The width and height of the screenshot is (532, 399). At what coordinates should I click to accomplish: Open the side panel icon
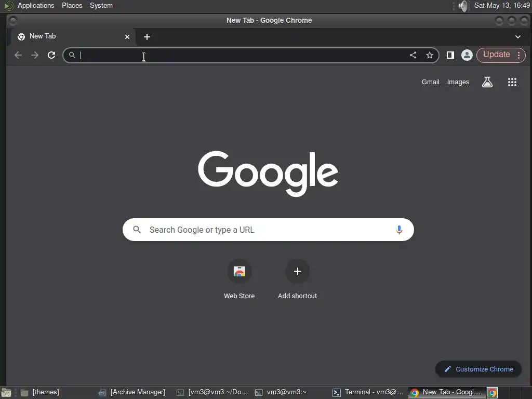pyautogui.click(x=450, y=55)
